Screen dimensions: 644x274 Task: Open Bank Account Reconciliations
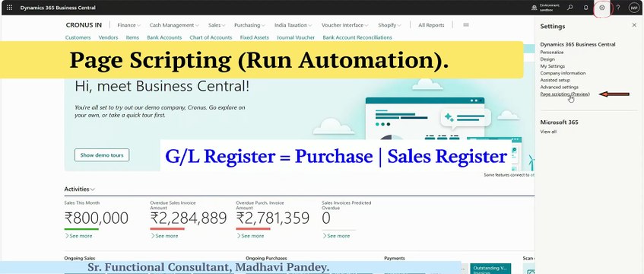tap(357, 37)
